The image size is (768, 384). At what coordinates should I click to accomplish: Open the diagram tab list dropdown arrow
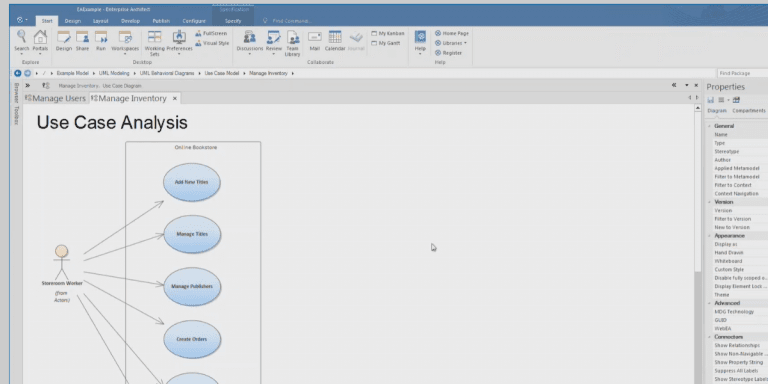tap(686, 85)
